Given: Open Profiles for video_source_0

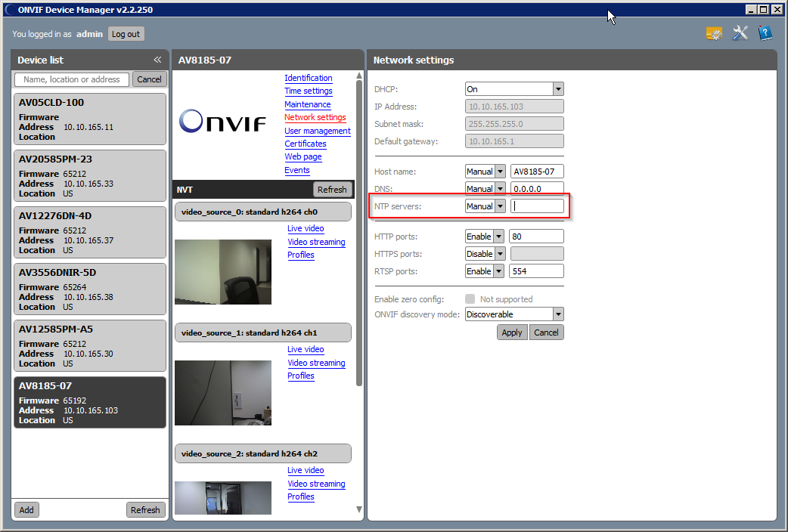Looking at the screenshot, I should [301, 255].
